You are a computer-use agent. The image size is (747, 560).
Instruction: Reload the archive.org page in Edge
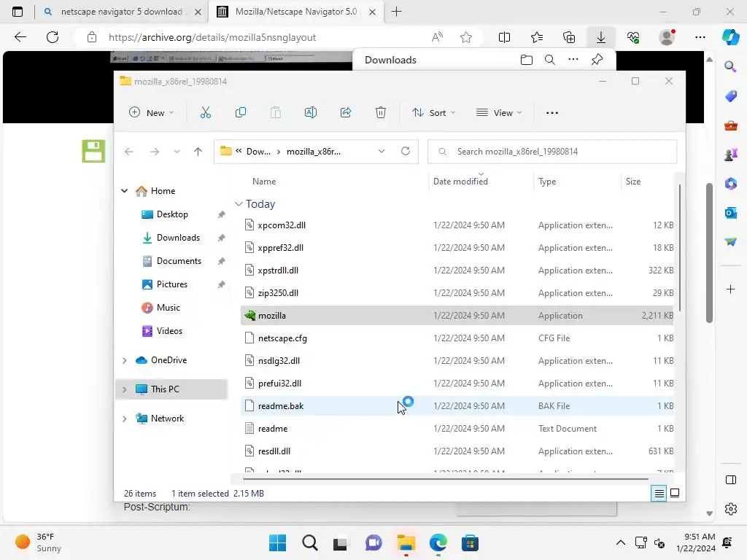(53, 37)
